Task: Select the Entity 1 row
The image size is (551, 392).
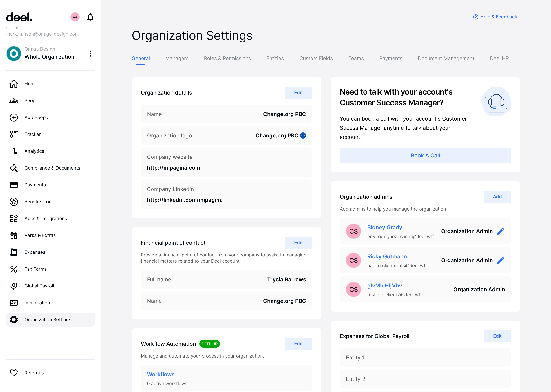Action: pyautogui.click(x=425, y=358)
